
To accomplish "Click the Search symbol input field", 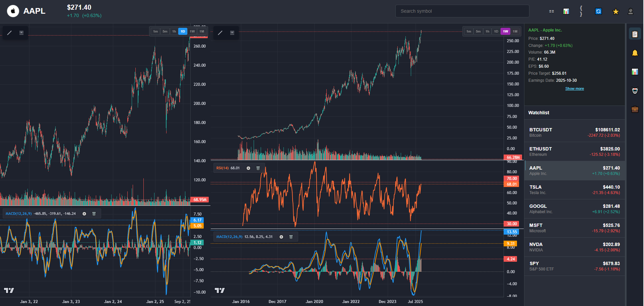I will [x=462, y=11].
